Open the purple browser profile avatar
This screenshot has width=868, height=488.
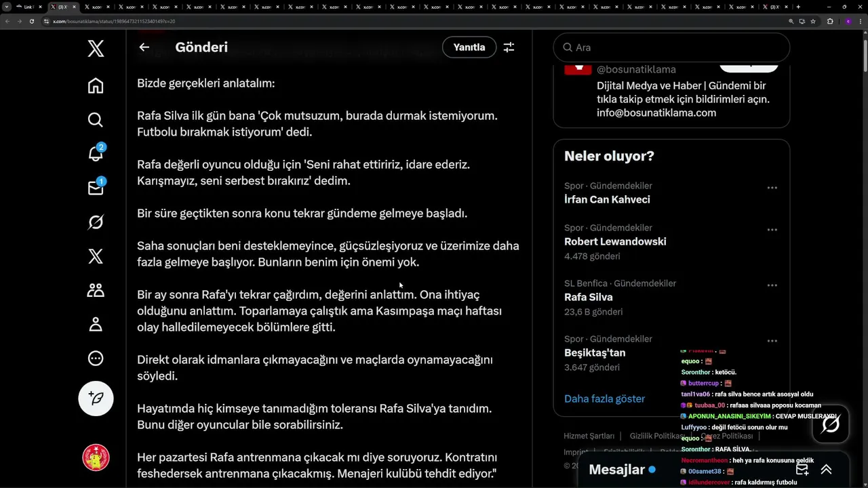pyautogui.click(x=848, y=21)
